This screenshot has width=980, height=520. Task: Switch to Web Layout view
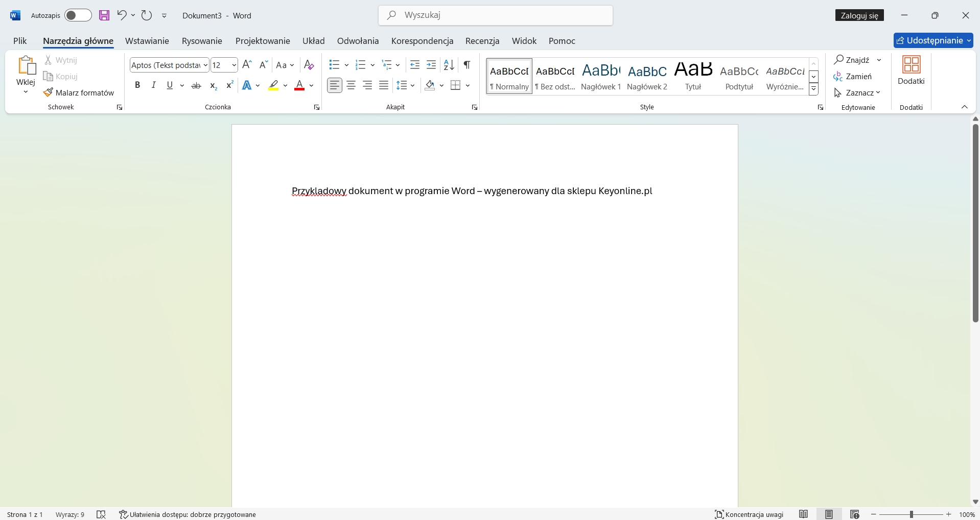click(x=854, y=514)
